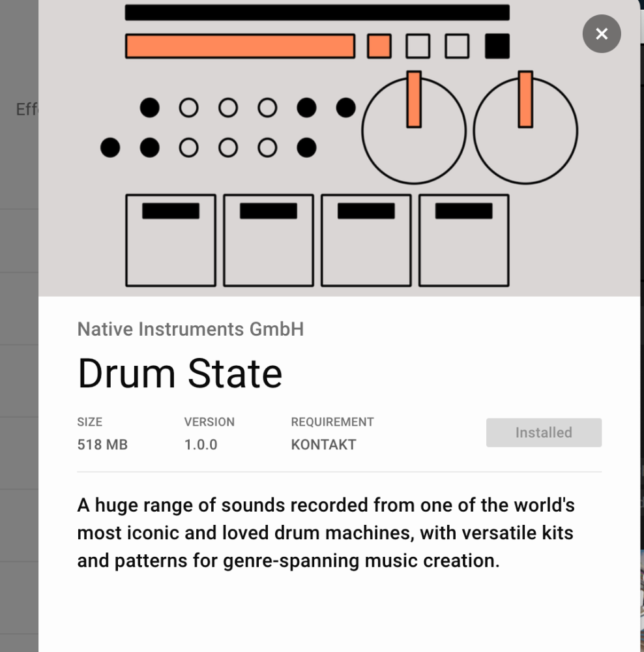Click the Native Instruments GmbH vendor name

pos(190,329)
